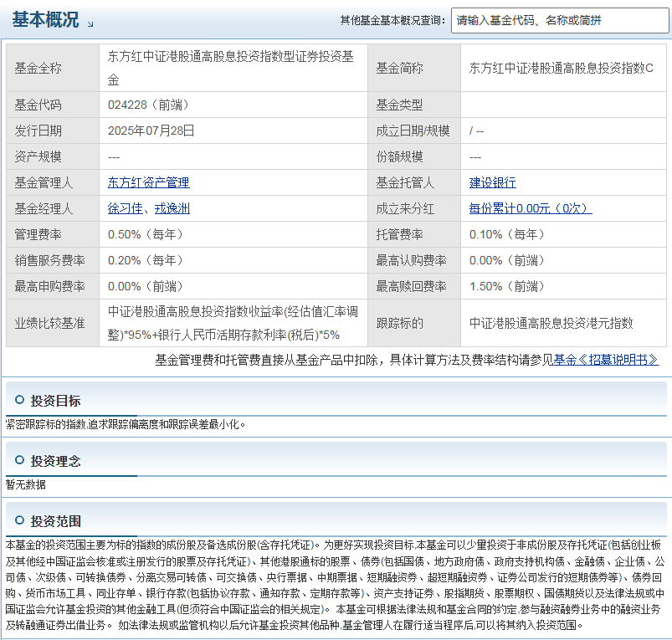Select the 暂无数据 text under 投资理念

(26, 484)
